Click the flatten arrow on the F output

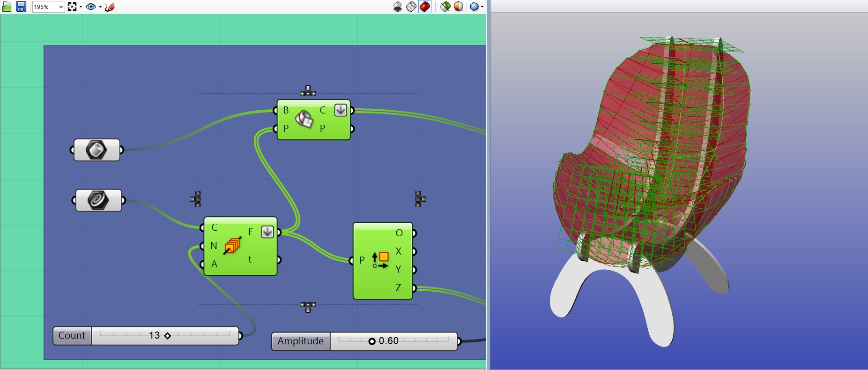[x=267, y=232]
